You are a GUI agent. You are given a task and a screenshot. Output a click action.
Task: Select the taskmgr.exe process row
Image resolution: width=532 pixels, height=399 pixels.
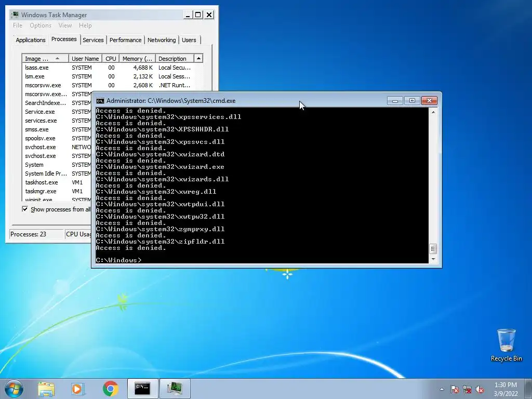(x=57, y=191)
